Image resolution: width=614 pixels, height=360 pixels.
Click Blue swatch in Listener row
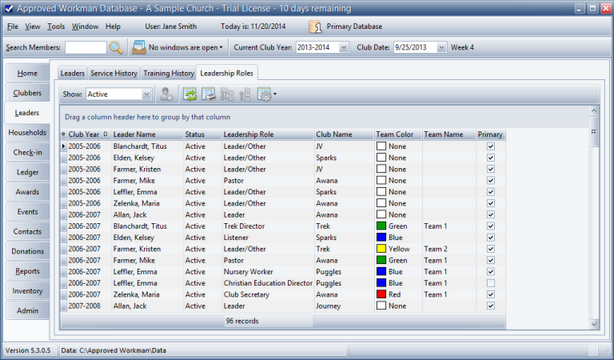[381, 237]
